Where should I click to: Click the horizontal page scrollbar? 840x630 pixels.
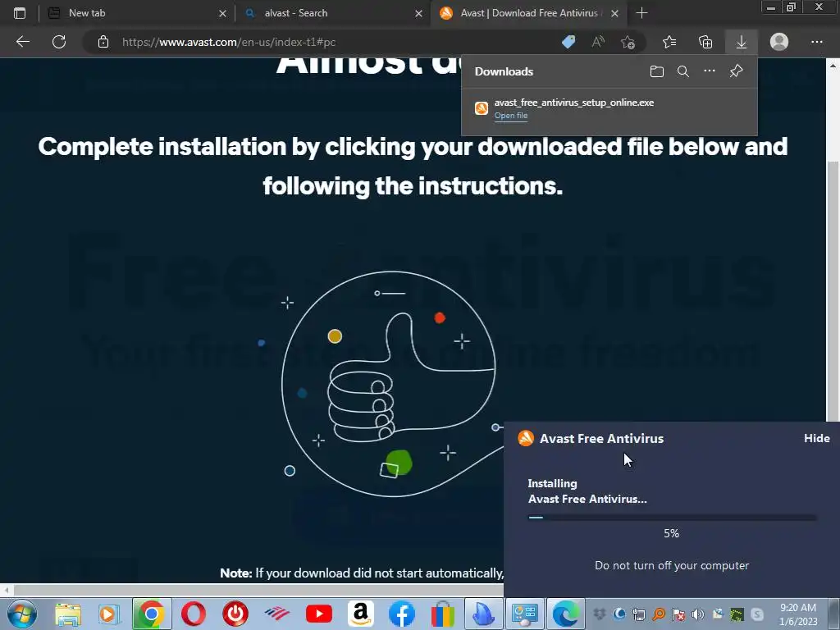(x=257, y=590)
